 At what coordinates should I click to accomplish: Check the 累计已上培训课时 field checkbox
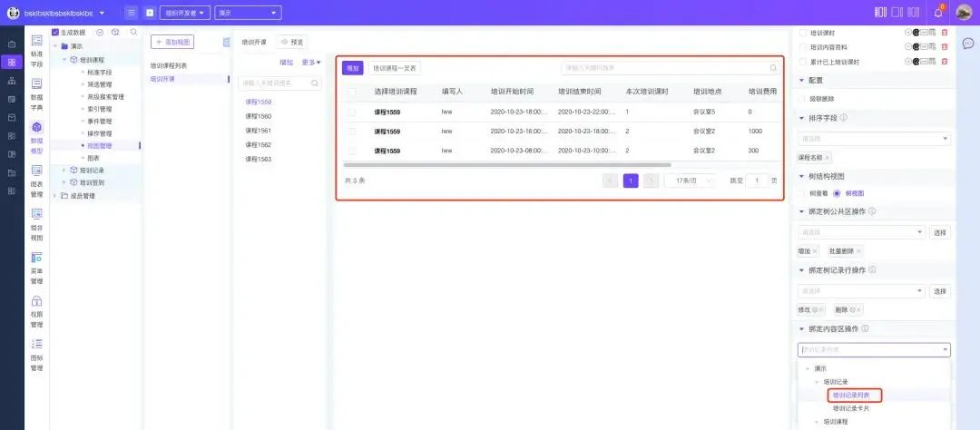coord(803,62)
